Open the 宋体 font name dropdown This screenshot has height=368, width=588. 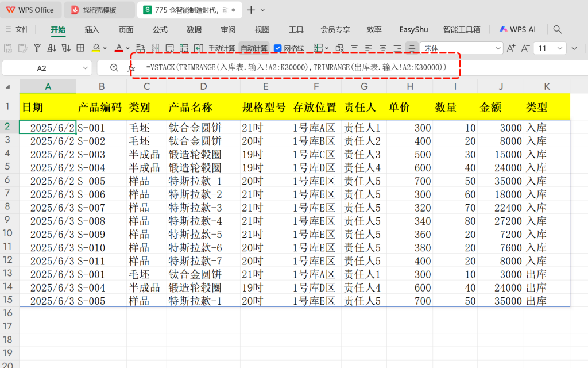pos(498,48)
